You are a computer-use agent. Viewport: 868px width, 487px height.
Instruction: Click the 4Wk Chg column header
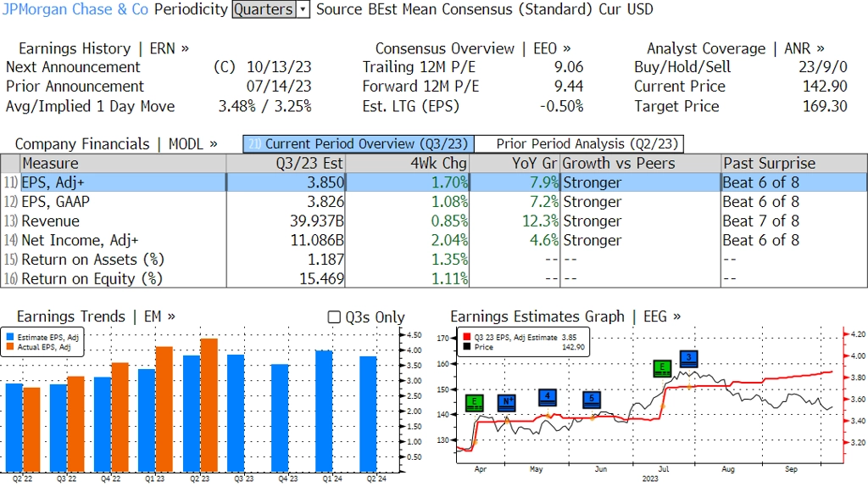(x=407, y=164)
